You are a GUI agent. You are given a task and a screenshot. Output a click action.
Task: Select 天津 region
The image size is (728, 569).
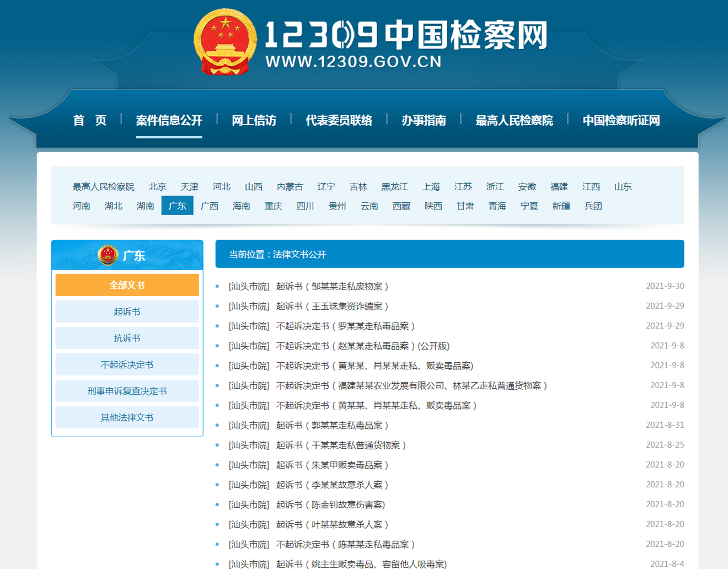(190, 187)
